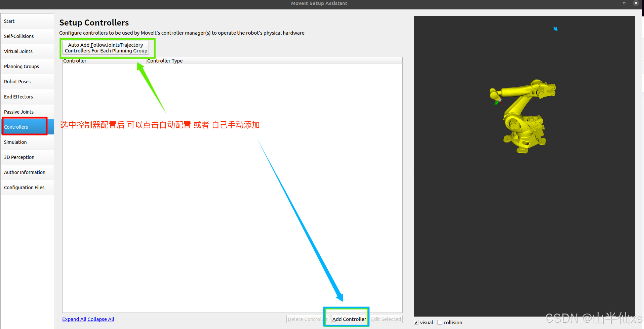
Task: Toggle the visual checkbox
Action: click(416, 323)
